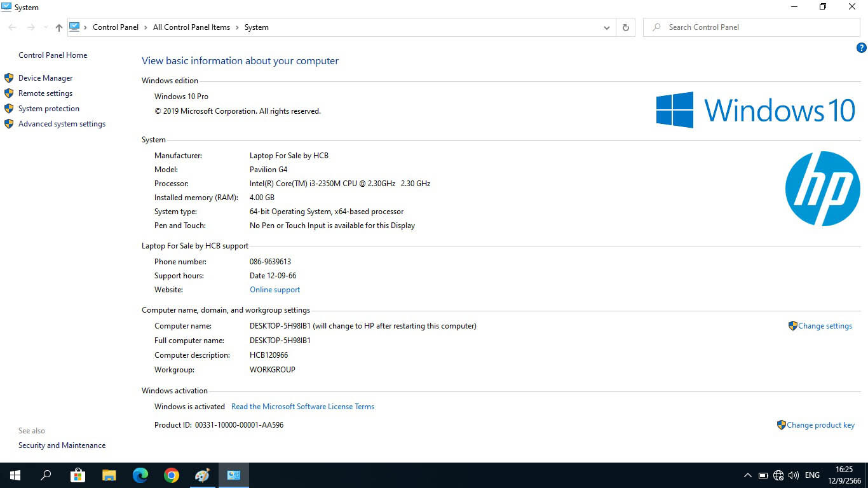Click the Back navigation arrow

pos(12,27)
